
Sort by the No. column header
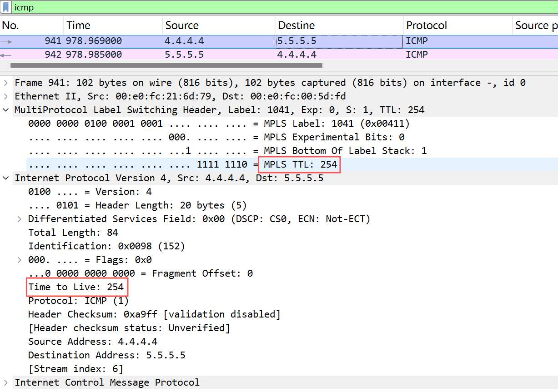point(32,25)
